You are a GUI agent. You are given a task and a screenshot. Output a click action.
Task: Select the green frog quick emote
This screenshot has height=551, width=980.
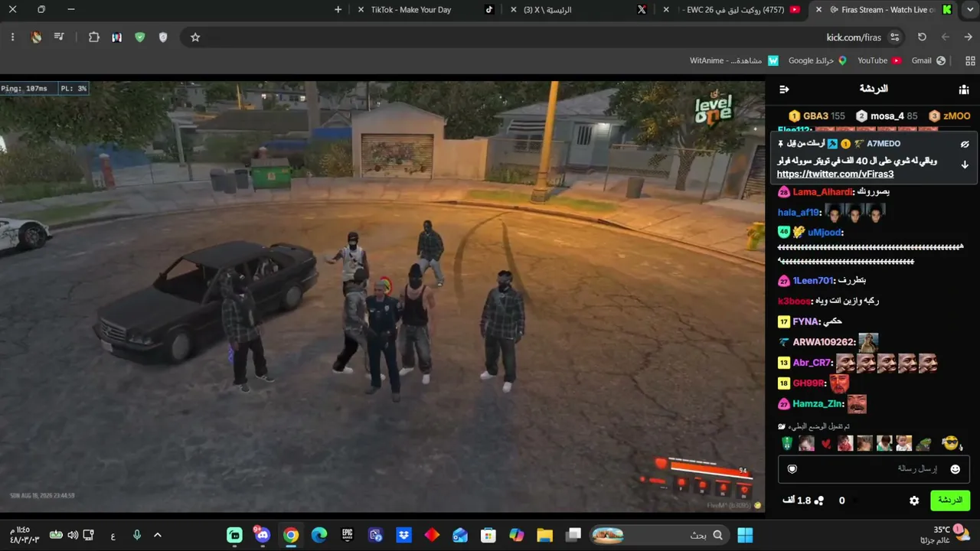click(924, 444)
